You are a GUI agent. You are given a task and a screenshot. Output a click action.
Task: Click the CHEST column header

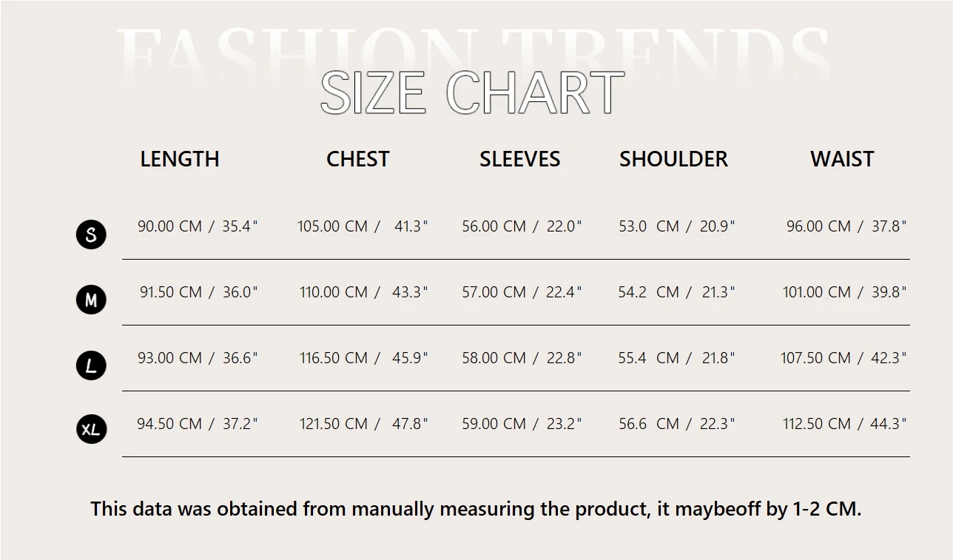click(357, 159)
